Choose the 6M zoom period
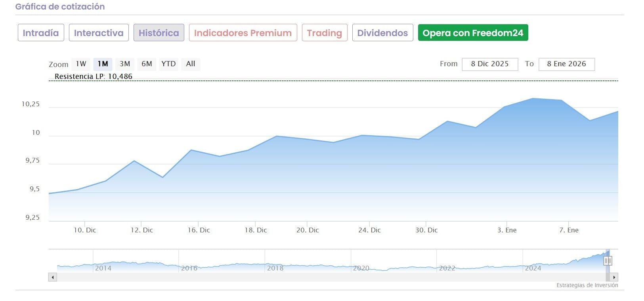 coord(147,64)
